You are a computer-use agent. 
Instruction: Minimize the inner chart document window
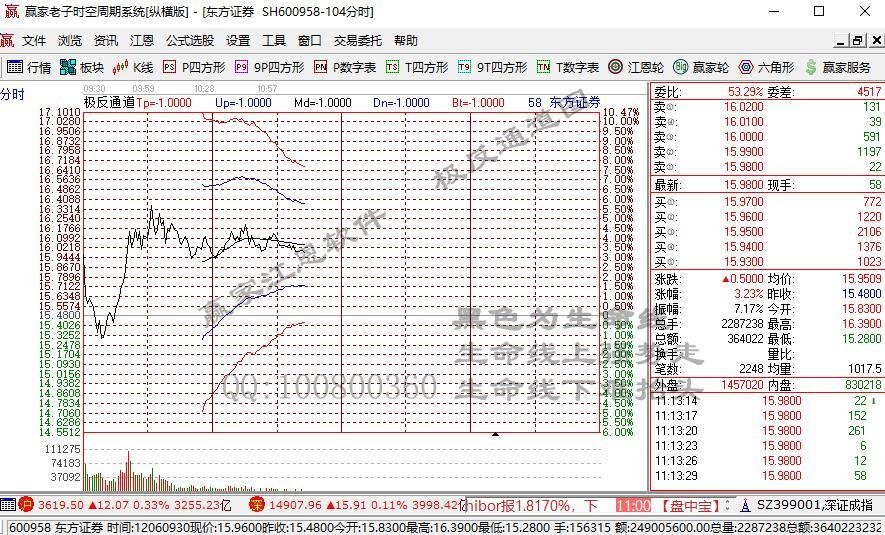[x=842, y=41]
